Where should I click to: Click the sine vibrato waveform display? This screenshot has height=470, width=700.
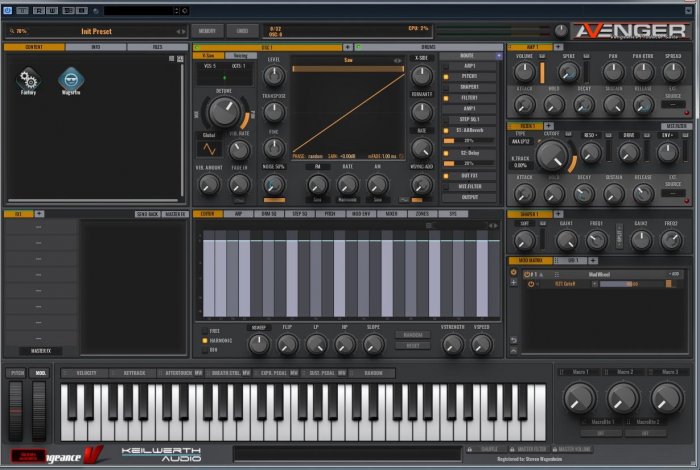[x=209, y=149]
